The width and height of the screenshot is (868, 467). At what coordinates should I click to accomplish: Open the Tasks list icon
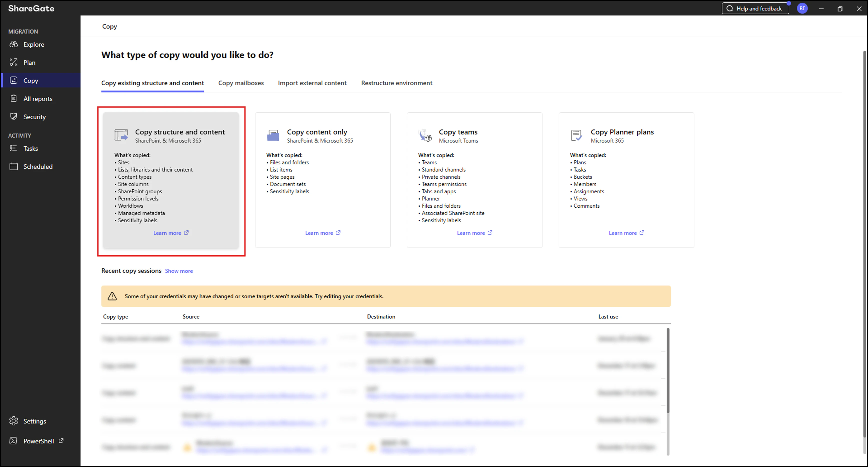pos(13,148)
